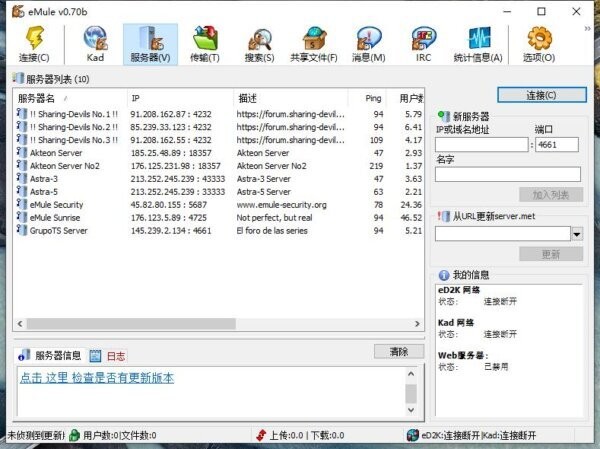The height and width of the screenshot is (449, 600).
Task: Click the server icon of Akteon Server No2
Action: pos(22,165)
